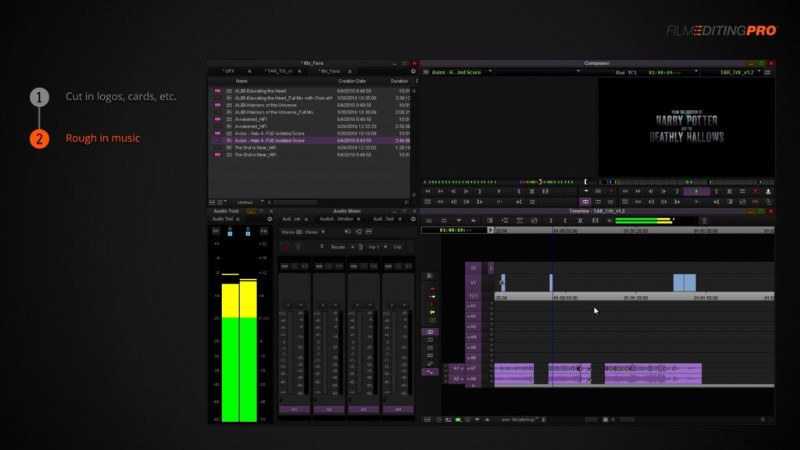Sort bin by the Duration column header
The width and height of the screenshot is (800, 450).
pos(399,81)
